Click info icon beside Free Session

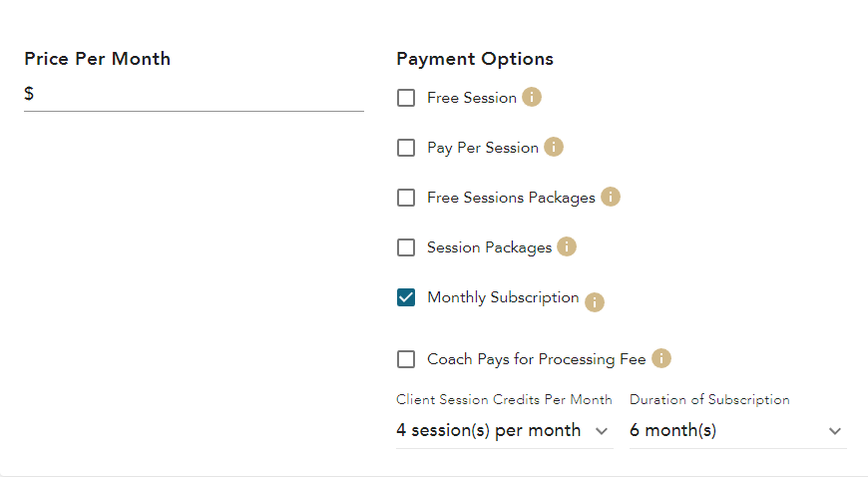click(532, 98)
